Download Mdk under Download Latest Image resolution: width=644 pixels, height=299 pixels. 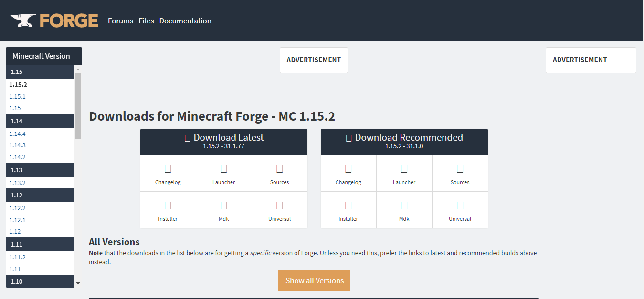tap(223, 210)
